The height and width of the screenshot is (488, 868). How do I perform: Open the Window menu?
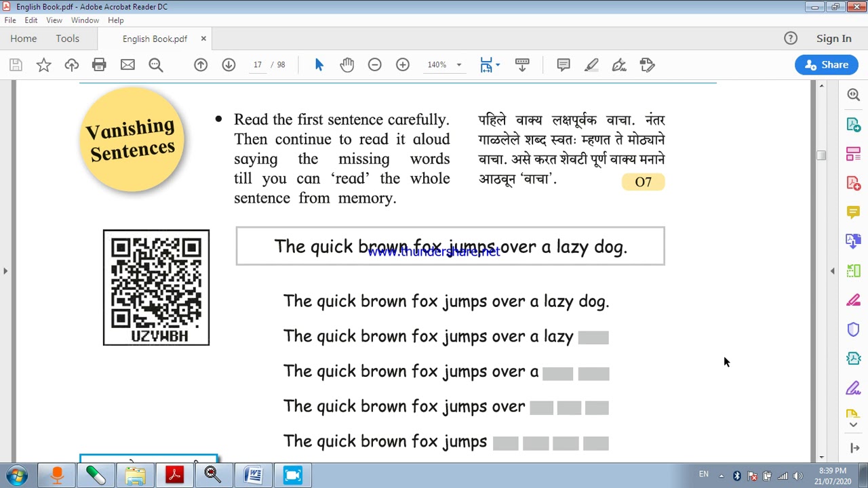(x=85, y=20)
